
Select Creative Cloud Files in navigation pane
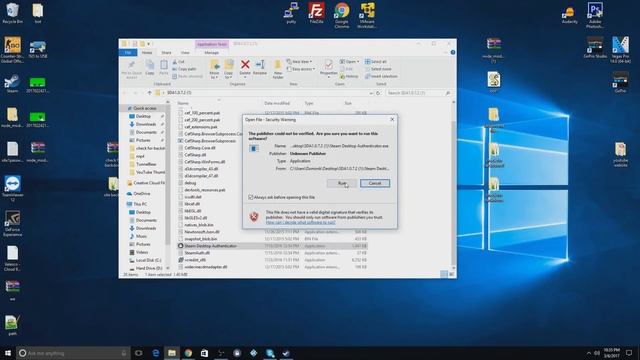pyautogui.click(x=147, y=183)
